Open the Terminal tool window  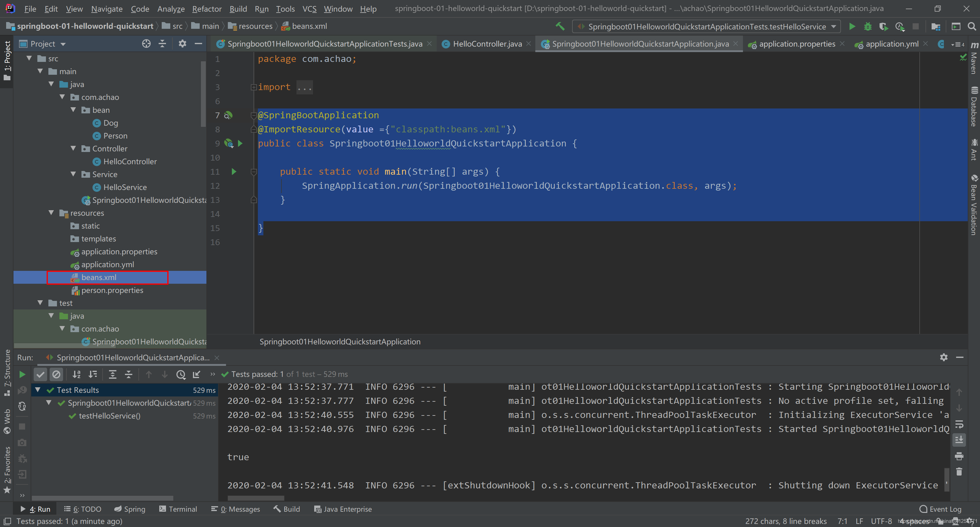pos(178,509)
